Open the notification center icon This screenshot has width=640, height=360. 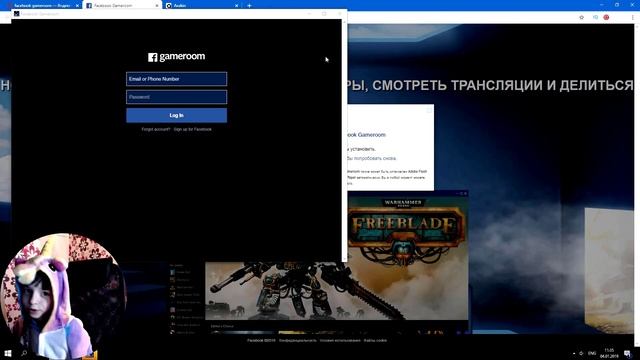click(627, 353)
